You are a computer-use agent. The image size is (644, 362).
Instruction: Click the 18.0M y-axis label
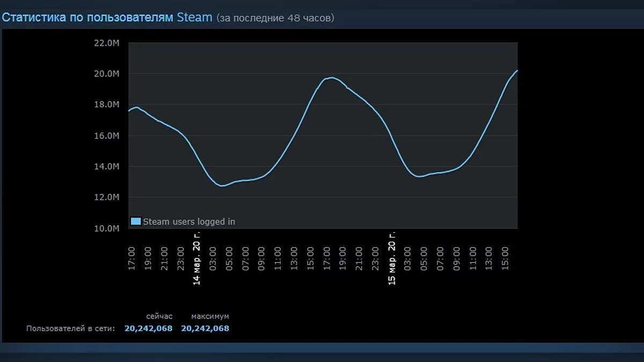[106, 105]
